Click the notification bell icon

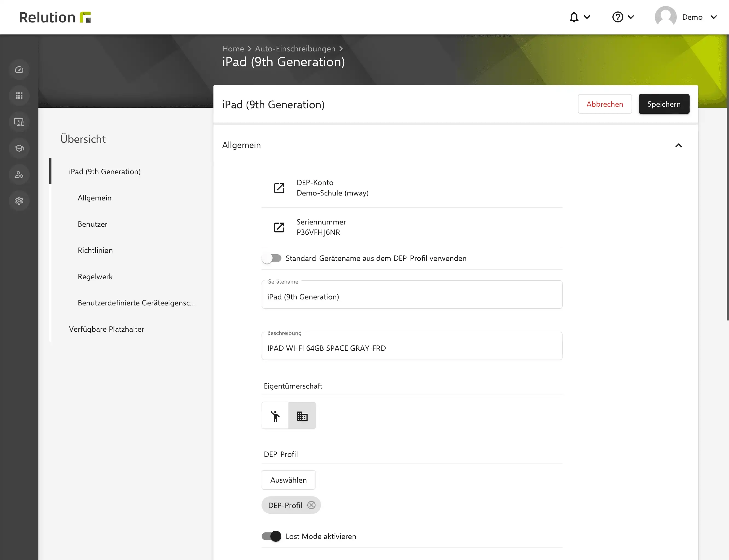[574, 17]
